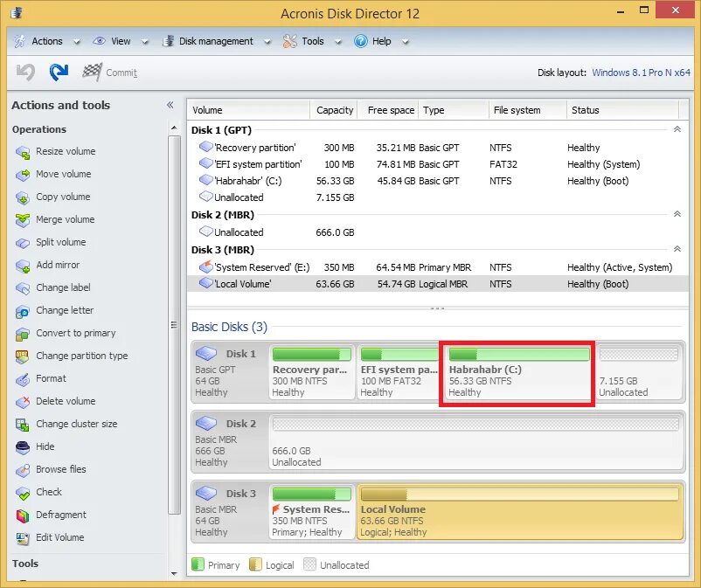Sort the list by Capacity column

(x=334, y=110)
